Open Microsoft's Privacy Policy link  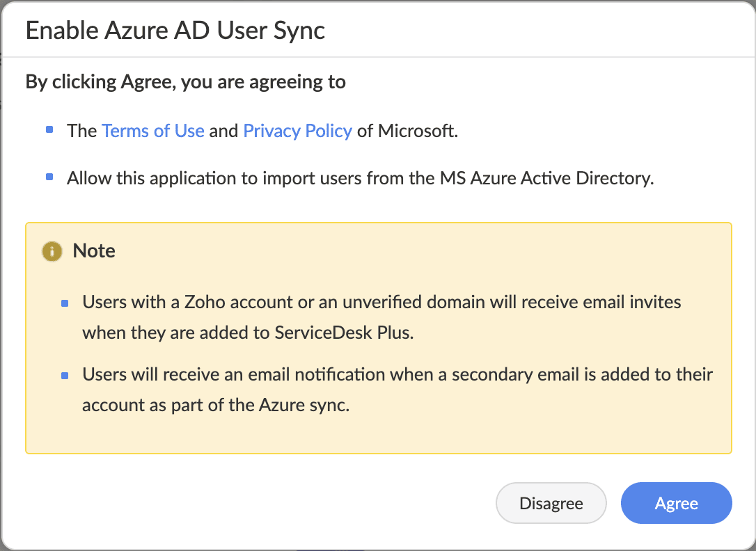coord(297,131)
